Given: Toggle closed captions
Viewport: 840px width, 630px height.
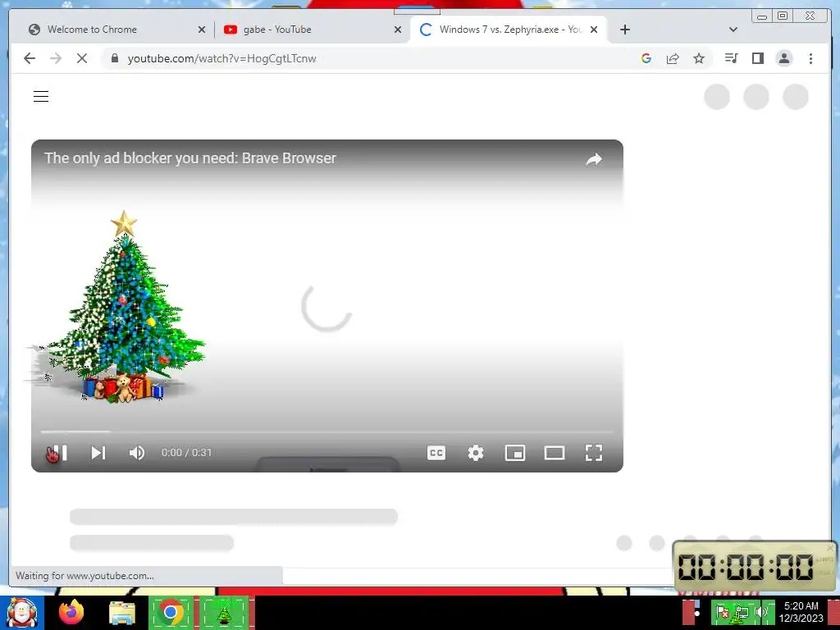Looking at the screenshot, I should coord(436,453).
